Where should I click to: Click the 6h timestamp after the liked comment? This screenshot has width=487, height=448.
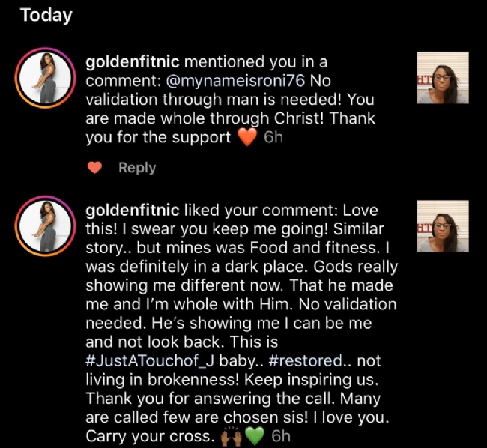tap(281, 437)
